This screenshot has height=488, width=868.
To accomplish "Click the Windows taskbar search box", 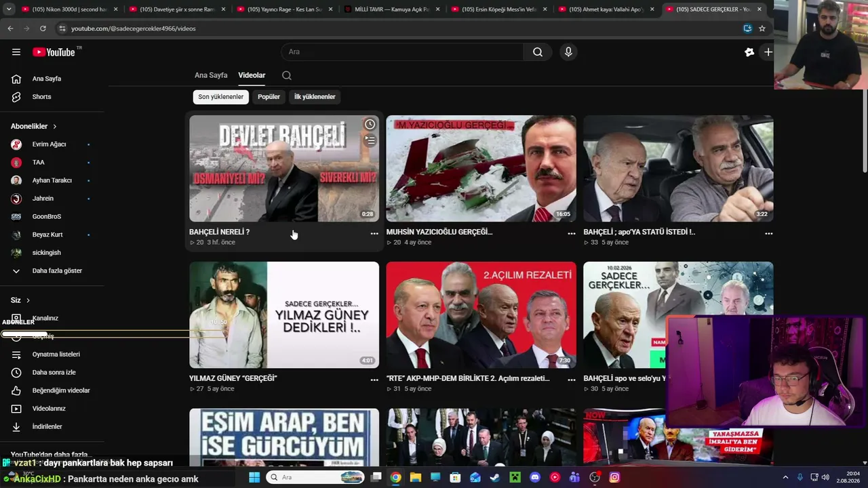I will pyautogui.click(x=315, y=477).
